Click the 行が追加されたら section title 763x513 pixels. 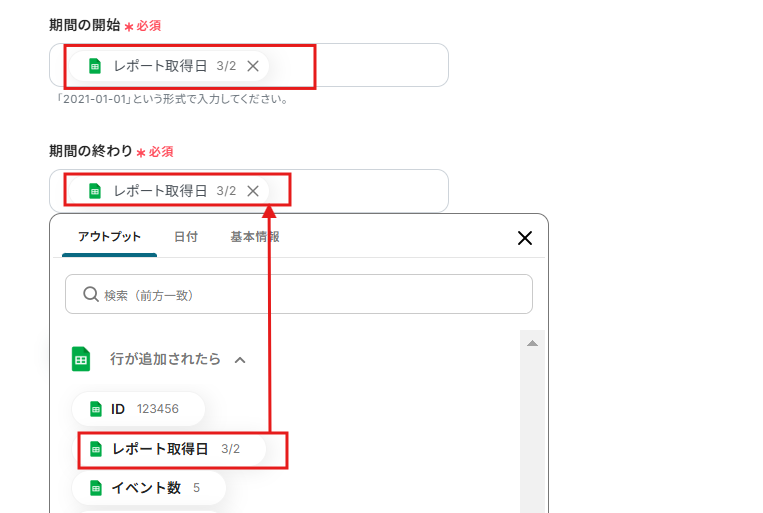[165, 359]
